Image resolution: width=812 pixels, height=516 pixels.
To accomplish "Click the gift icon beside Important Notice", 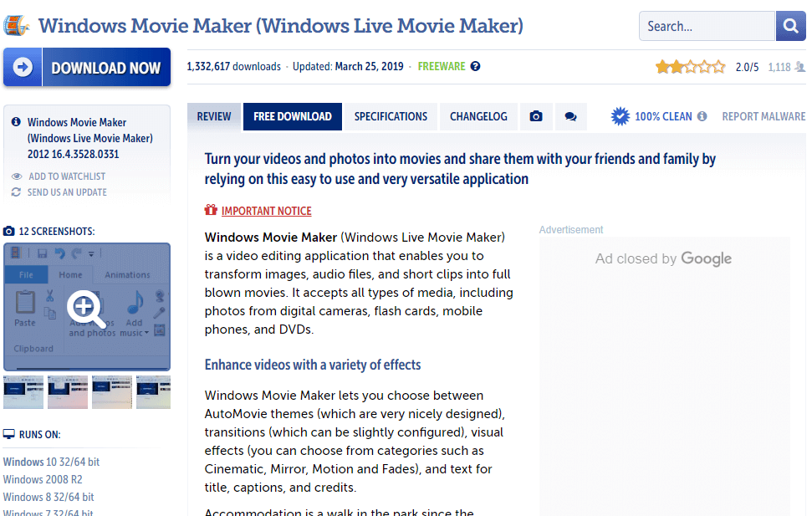I will pyautogui.click(x=211, y=210).
